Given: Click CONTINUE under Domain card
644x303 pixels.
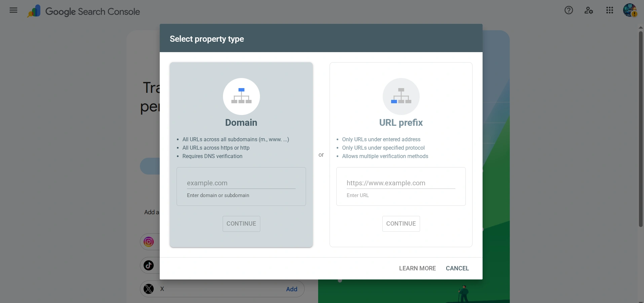Looking at the screenshot, I should coord(241,224).
